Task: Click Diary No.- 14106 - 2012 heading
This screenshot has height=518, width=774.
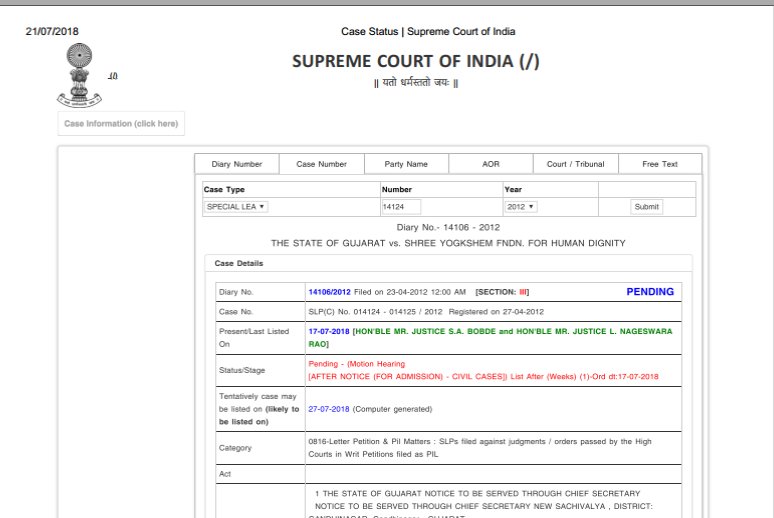Action: (x=448, y=227)
